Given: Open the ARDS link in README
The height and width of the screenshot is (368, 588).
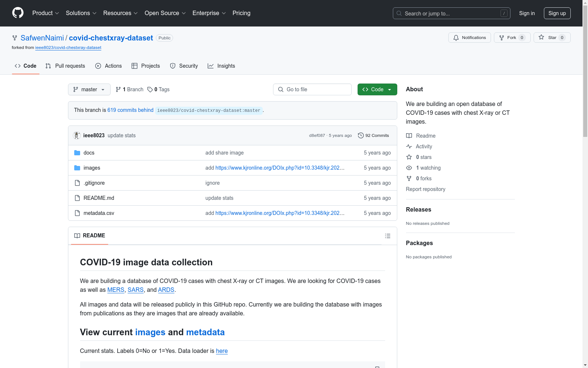Looking at the screenshot, I should coord(166,290).
